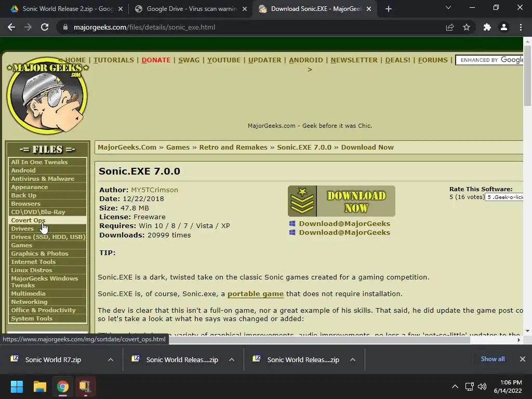The width and height of the screenshot is (532, 399).
Task: Close the Google Drive virus scan tab
Action: click(245, 9)
